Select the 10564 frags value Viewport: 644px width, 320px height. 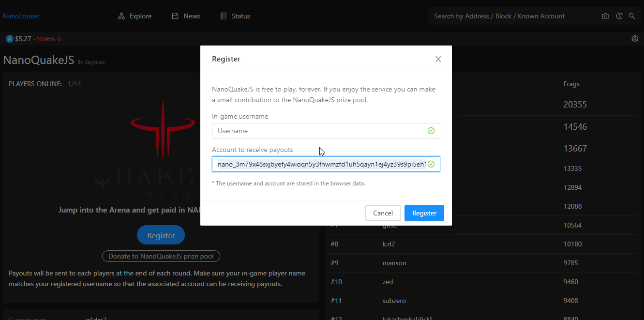click(572, 225)
